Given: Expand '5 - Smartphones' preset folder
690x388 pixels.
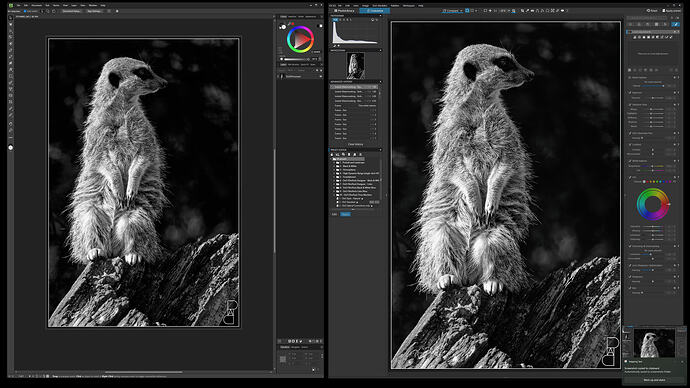Looking at the screenshot, I should 334,177.
